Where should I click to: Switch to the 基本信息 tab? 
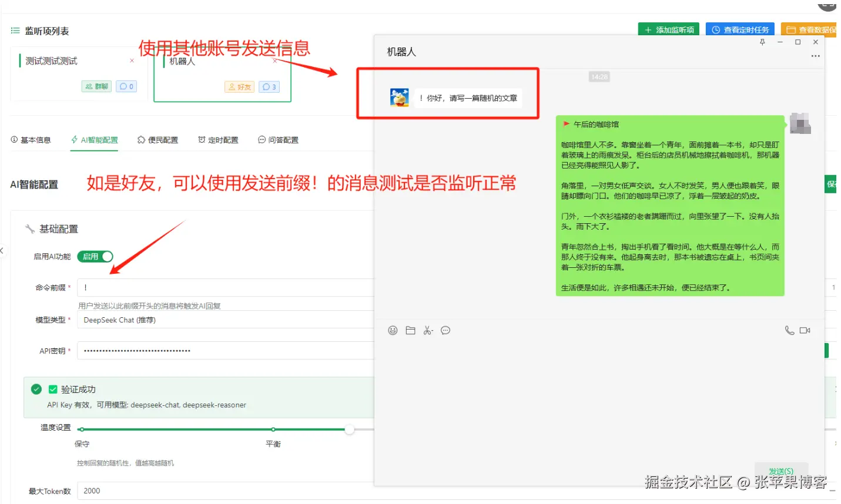click(x=32, y=140)
